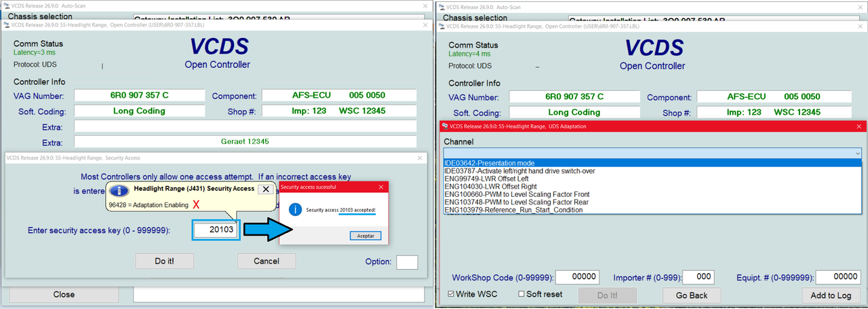Viewport: 868px width, 309px height.
Task: Click Long Coding field in Latency=4 ms window
Action: [574, 112]
